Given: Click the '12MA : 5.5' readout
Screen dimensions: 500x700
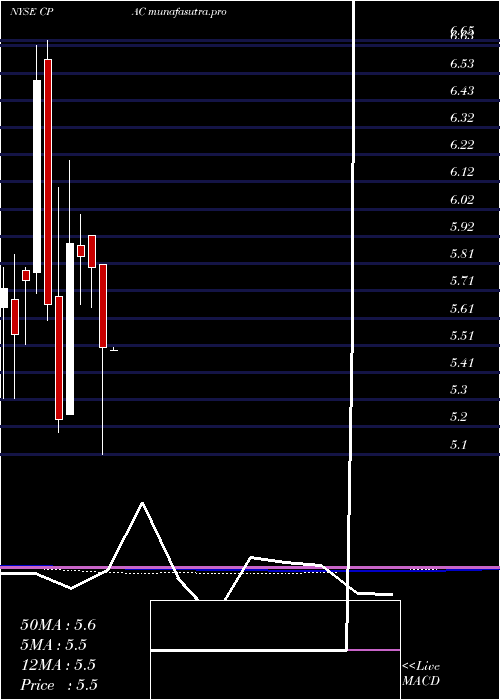Looking at the screenshot, I should 58,665.
